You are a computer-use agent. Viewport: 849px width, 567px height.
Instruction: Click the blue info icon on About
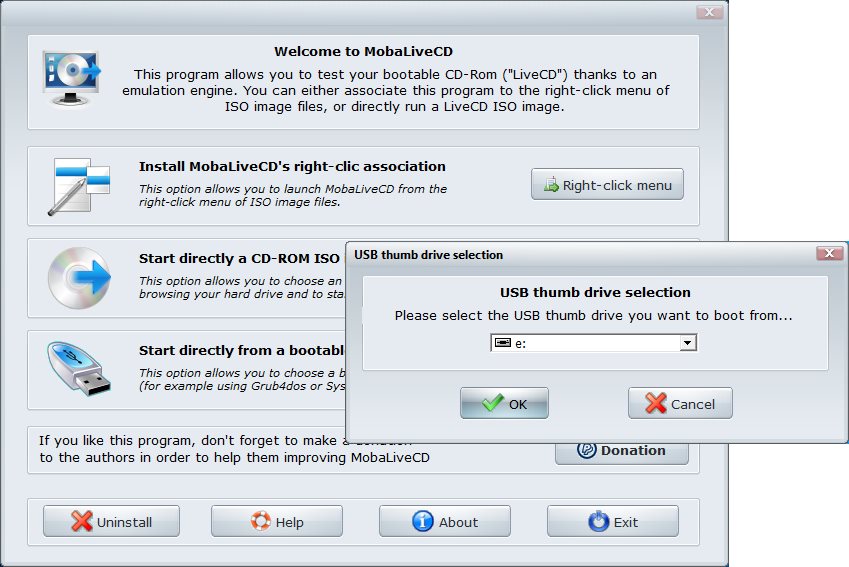tap(422, 521)
